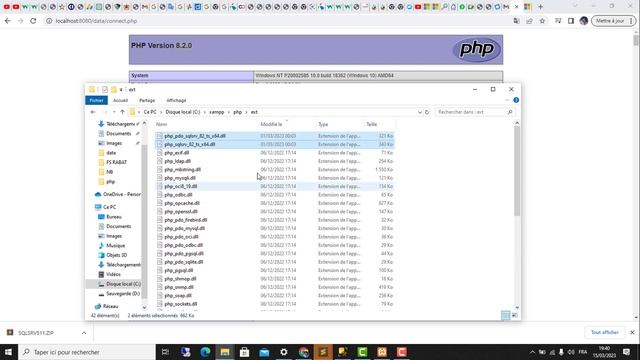Select the php_exif.dll file
The width and height of the screenshot is (640, 360).
[275, 153]
